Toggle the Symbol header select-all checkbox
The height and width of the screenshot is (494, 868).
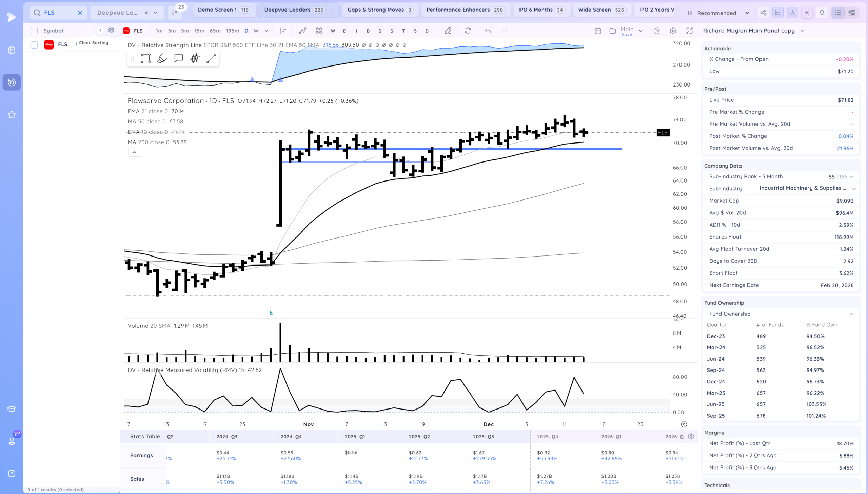coord(34,31)
